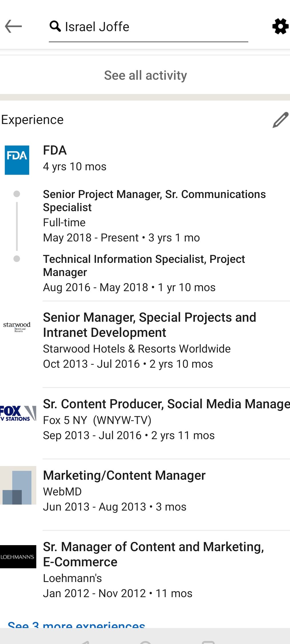Open See all activity

click(x=145, y=75)
